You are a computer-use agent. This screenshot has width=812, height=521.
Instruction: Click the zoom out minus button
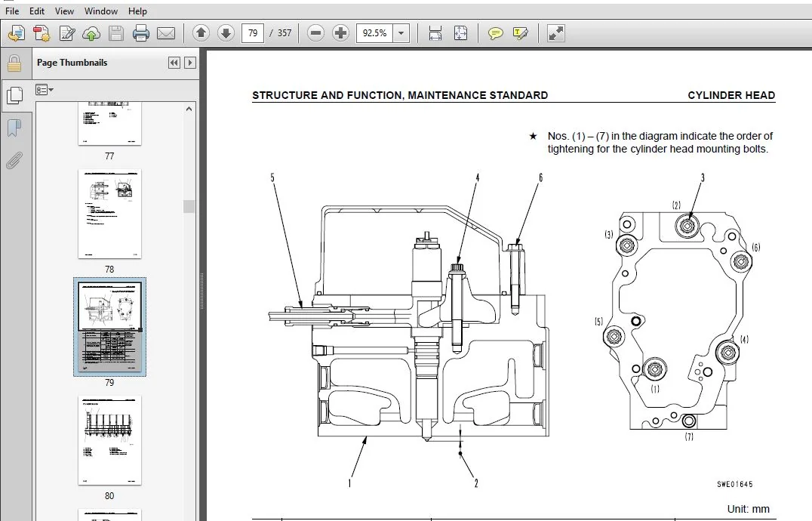(x=315, y=33)
